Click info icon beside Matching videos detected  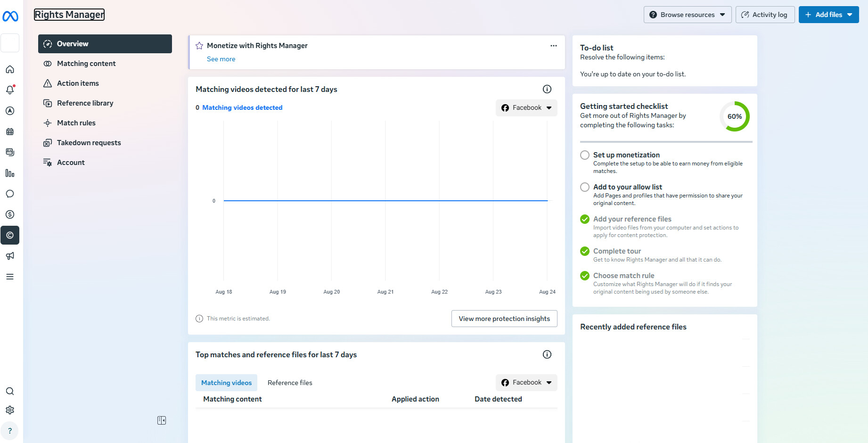(547, 89)
